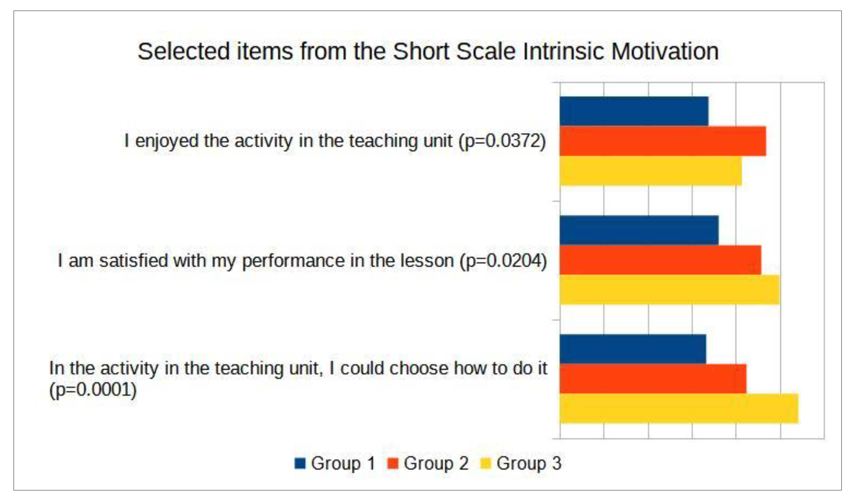The width and height of the screenshot is (855, 504).
Task: Pick the blue bar for the choose-how-to-do-it item
Action: click(x=633, y=349)
